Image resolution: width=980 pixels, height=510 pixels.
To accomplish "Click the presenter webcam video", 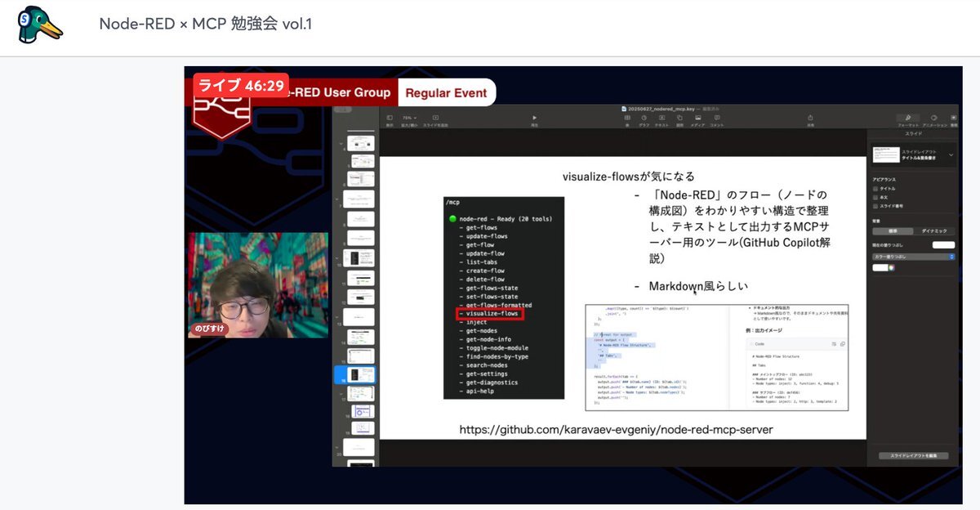I will tap(258, 284).
